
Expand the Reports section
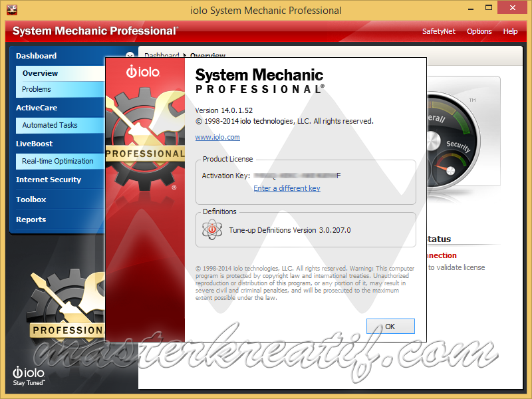click(31, 219)
